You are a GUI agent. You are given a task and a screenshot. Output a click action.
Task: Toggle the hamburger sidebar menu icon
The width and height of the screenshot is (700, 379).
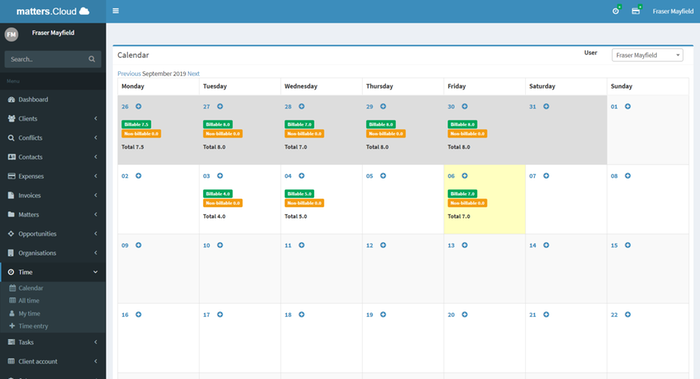[116, 11]
